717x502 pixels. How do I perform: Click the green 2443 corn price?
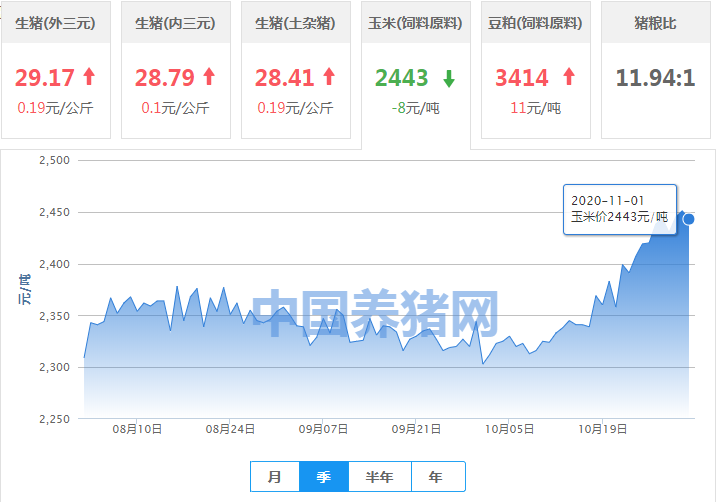[x=401, y=78]
